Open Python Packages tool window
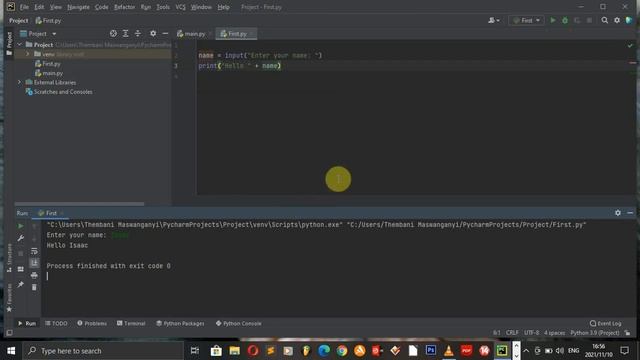 [180, 323]
